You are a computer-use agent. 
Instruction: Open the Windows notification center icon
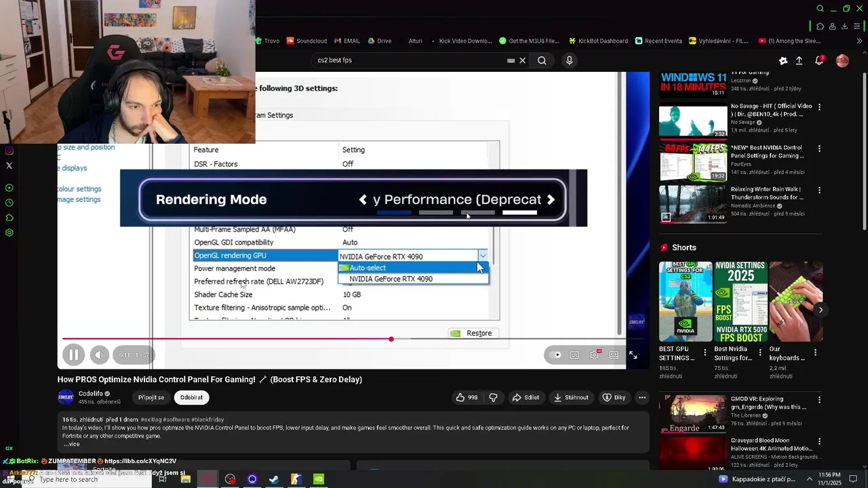853,479
